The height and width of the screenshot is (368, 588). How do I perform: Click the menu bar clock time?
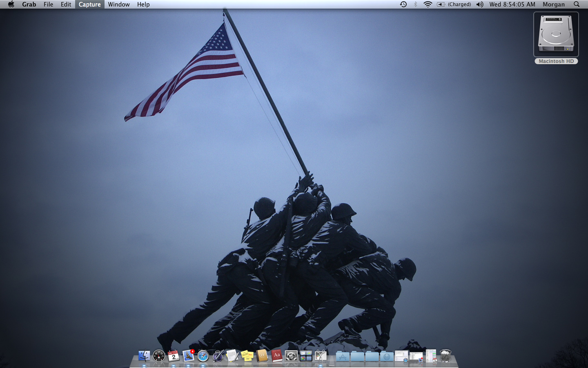click(x=512, y=4)
